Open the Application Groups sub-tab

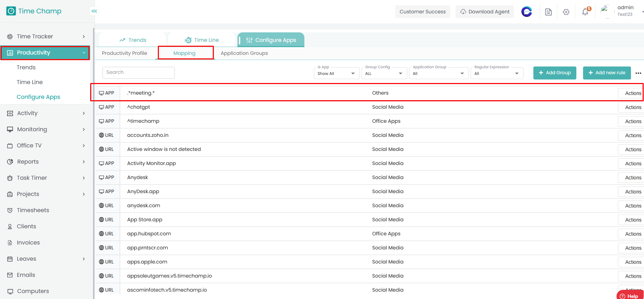244,53
